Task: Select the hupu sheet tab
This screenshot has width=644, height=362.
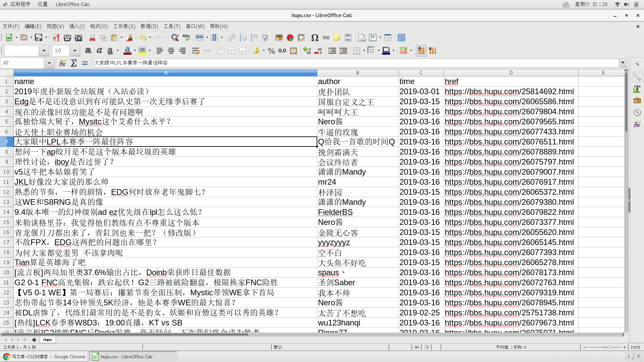Action: [48, 340]
